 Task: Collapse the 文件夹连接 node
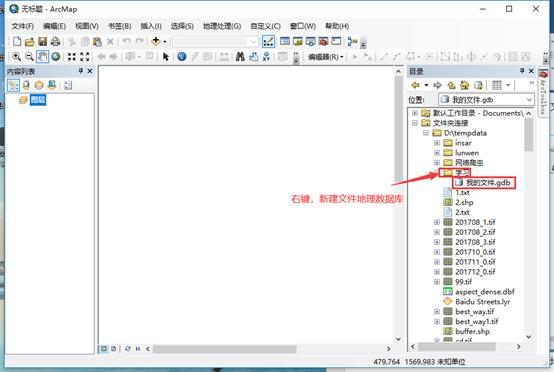point(415,123)
